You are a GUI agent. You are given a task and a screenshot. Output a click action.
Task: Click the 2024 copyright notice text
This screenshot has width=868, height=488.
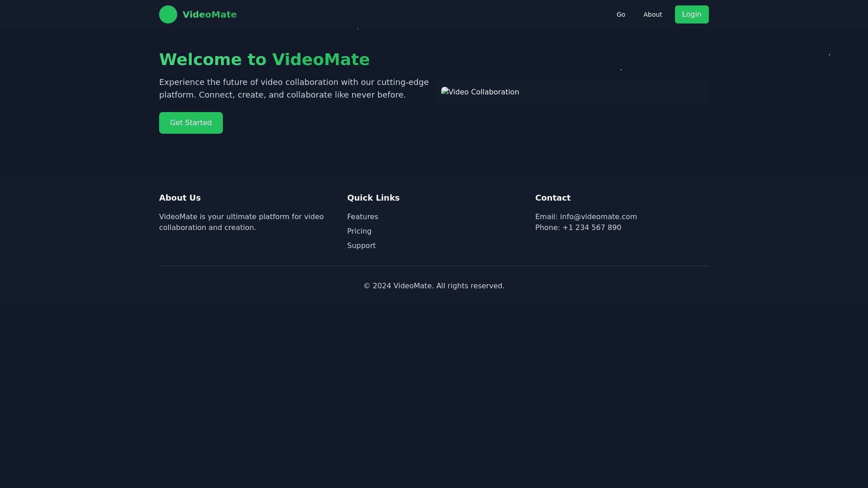tap(434, 286)
